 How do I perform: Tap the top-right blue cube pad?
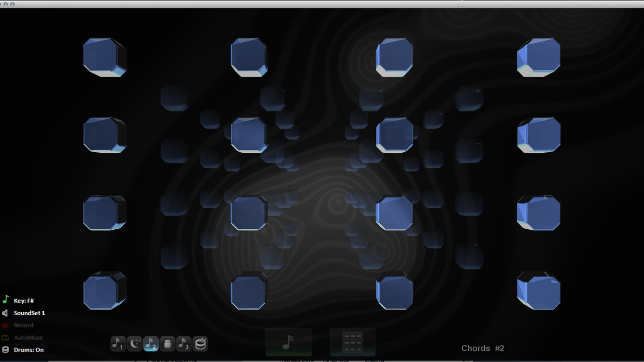(x=539, y=57)
